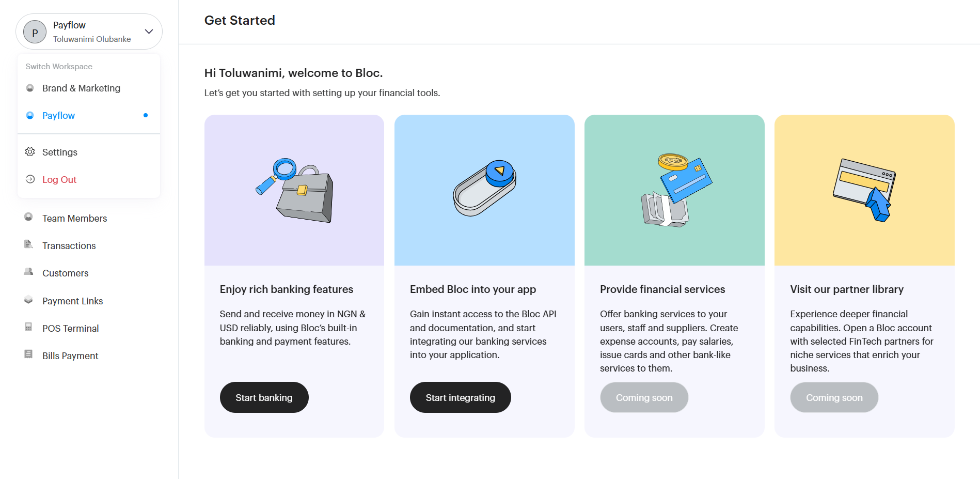
Task: Click the Payment Links stack icon
Action: pyautogui.click(x=28, y=300)
